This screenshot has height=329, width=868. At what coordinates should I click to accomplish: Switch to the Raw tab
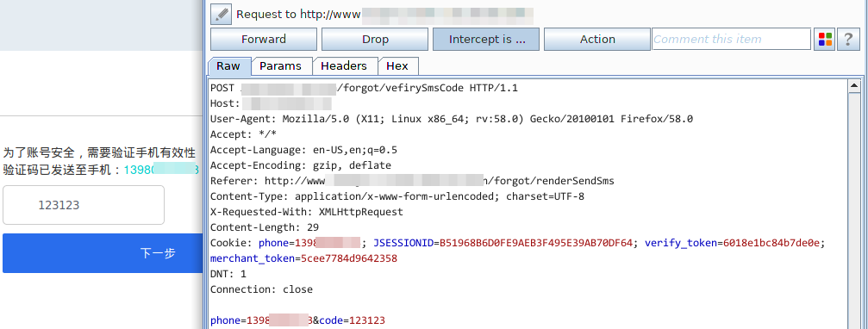click(x=228, y=65)
